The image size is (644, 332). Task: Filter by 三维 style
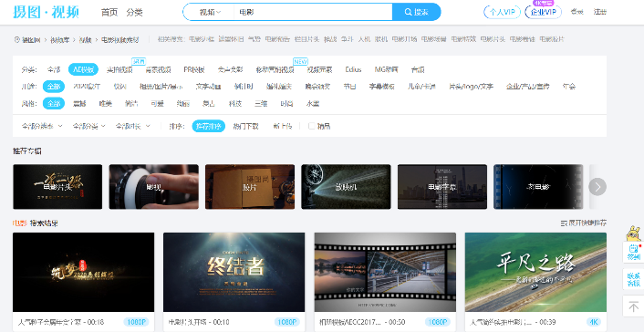(x=261, y=104)
